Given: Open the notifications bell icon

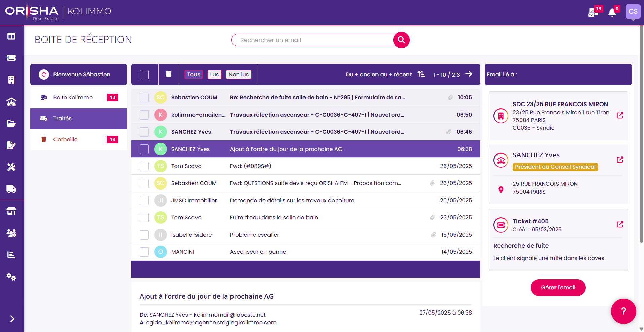Looking at the screenshot, I should pyautogui.click(x=612, y=13).
